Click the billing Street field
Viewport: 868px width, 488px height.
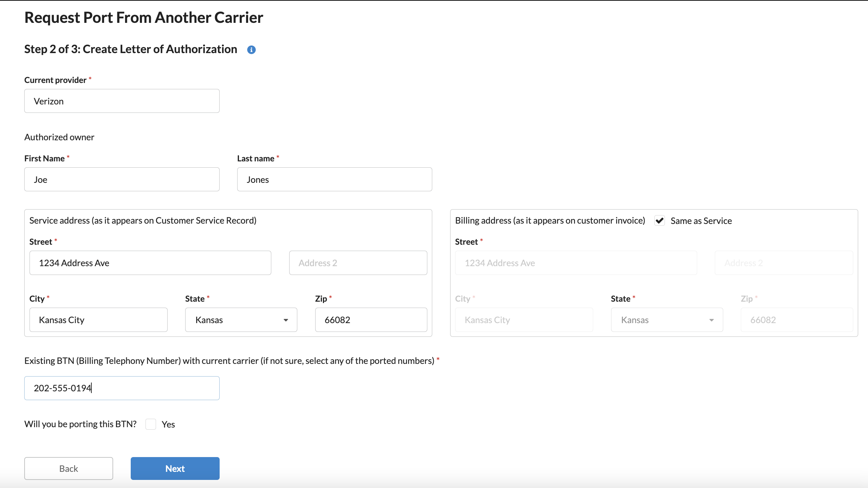(576, 263)
